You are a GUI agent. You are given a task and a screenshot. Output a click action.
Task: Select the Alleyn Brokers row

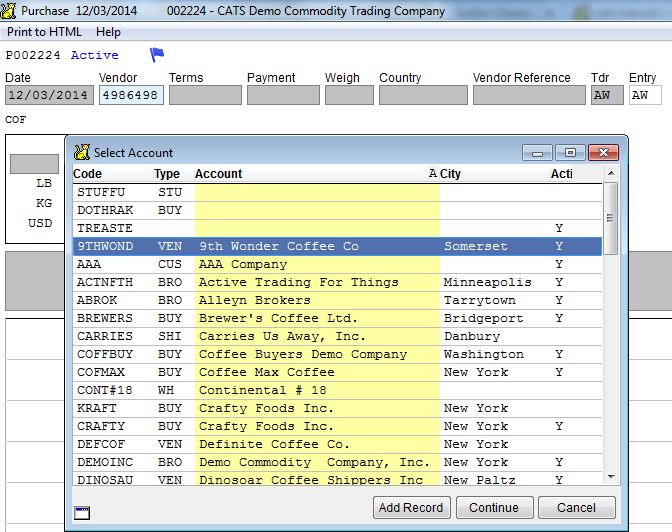pyautogui.click(x=337, y=301)
